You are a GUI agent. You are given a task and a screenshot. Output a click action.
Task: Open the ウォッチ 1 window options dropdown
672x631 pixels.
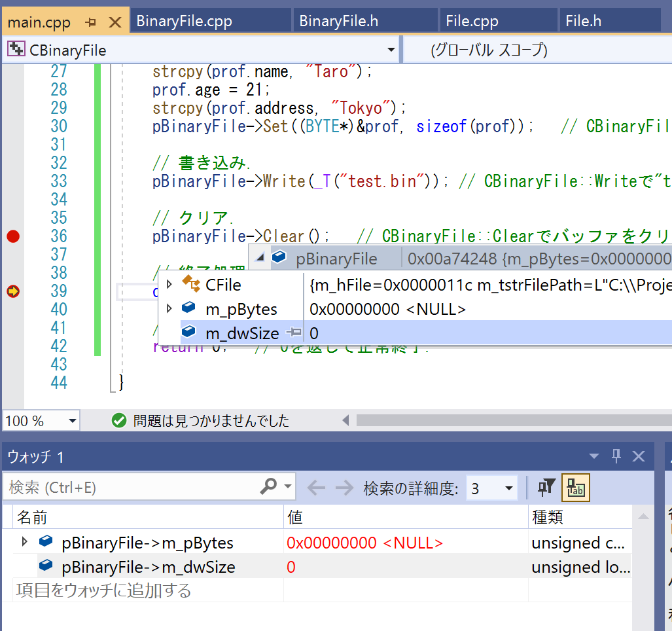[x=594, y=456]
